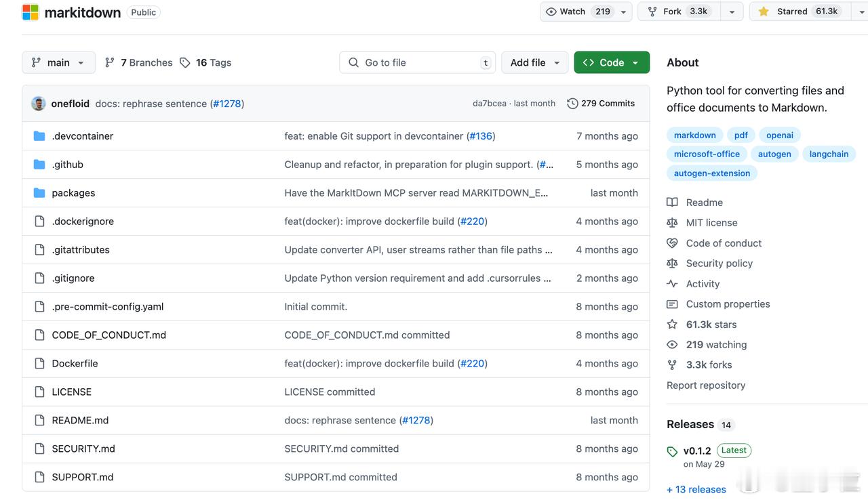The image size is (868, 502).
Task: Click the star icon beside 61.3k stars
Action: click(672, 325)
